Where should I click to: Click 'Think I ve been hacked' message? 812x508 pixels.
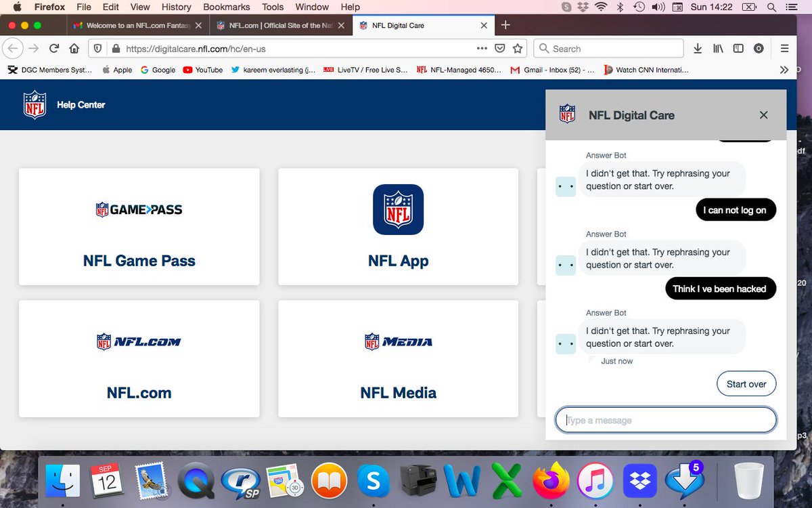(720, 289)
